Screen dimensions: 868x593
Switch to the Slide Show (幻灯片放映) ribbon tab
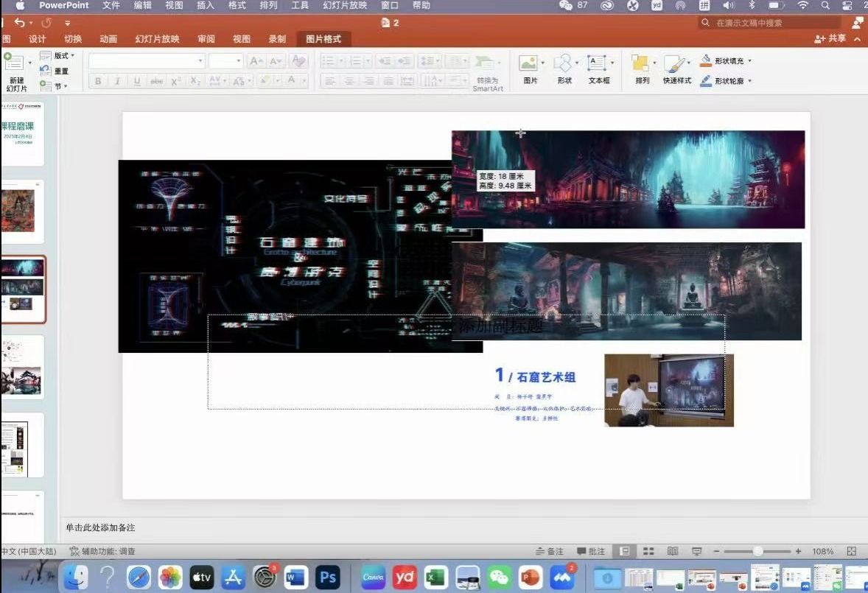[157, 39]
